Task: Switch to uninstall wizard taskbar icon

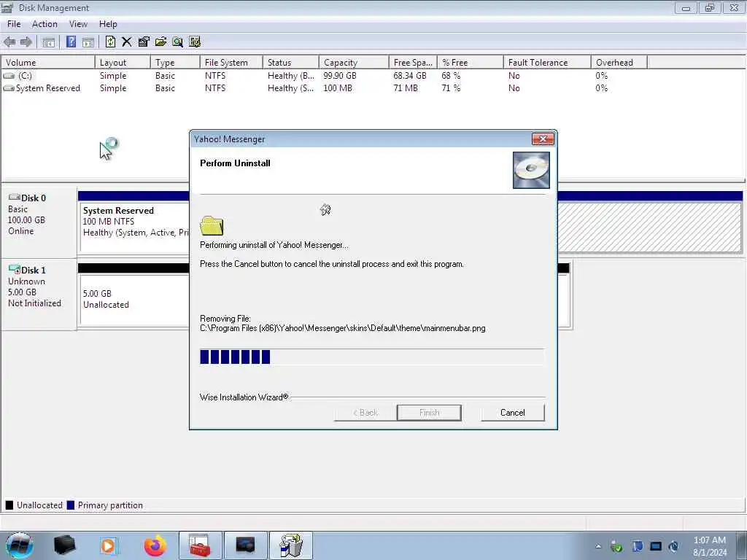Action: (x=291, y=545)
